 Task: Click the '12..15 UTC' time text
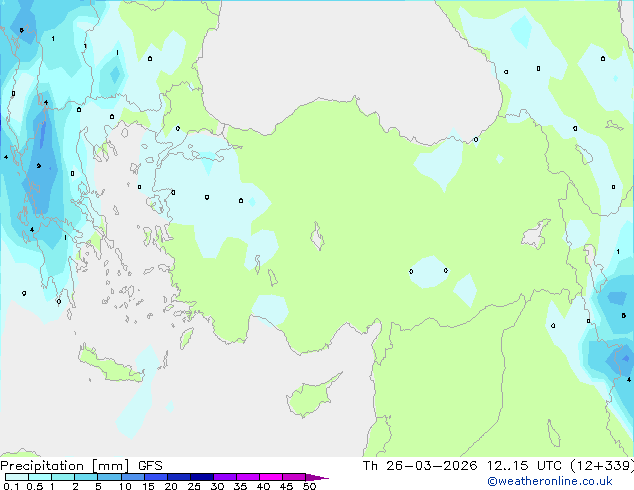point(524,466)
